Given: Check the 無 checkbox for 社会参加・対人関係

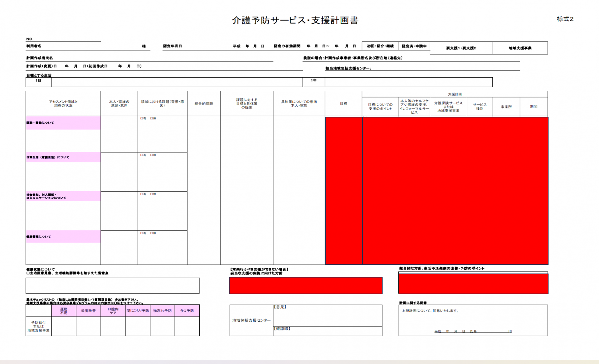Looking at the screenshot, I should tap(151, 194).
